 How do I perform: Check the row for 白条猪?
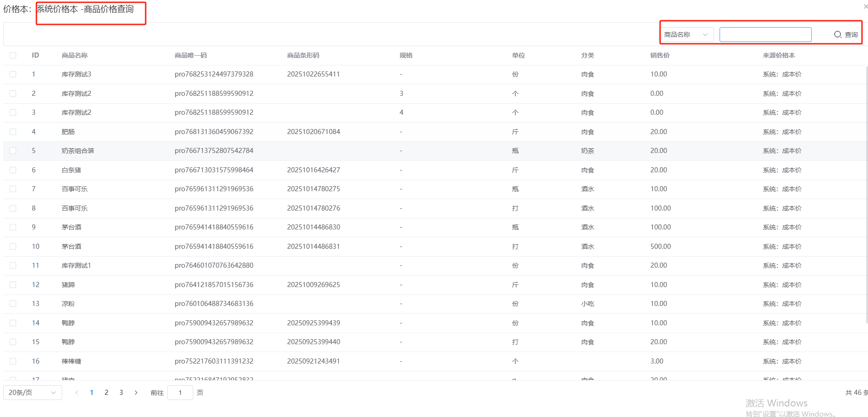pyautogui.click(x=13, y=170)
